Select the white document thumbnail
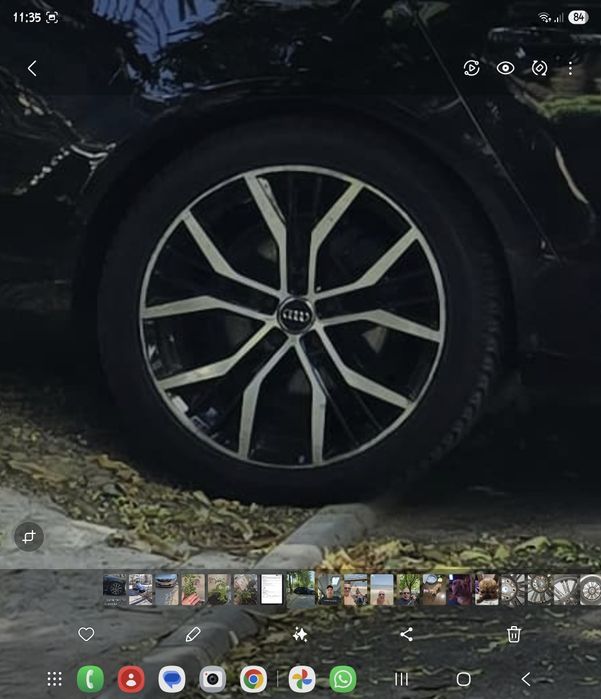The height and width of the screenshot is (699, 601). click(272, 589)
